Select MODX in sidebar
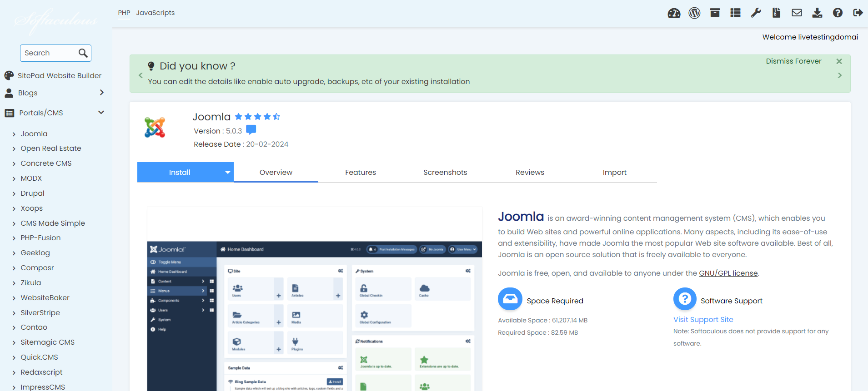The height and width of the screenshot is (391, 868). [x=31, y=178]
